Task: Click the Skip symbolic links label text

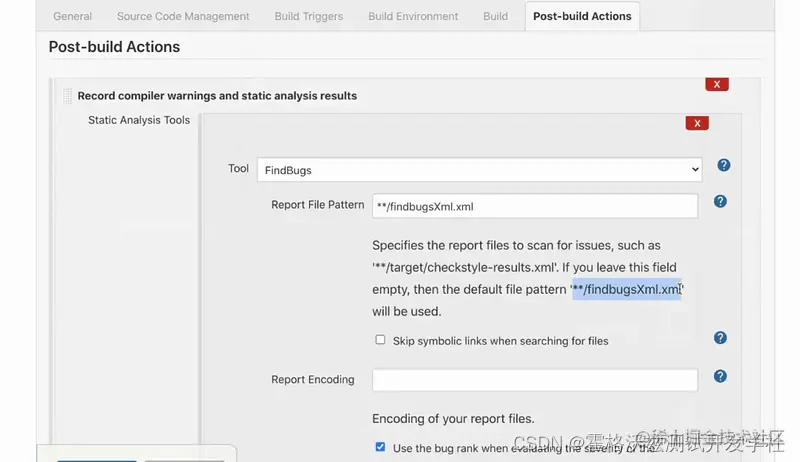Action: 500,341
